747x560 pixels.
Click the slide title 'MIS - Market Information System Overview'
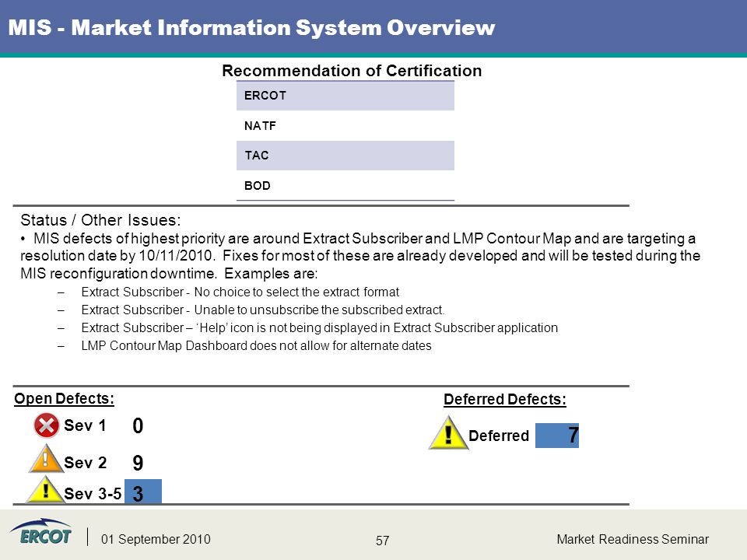(251, 27)
